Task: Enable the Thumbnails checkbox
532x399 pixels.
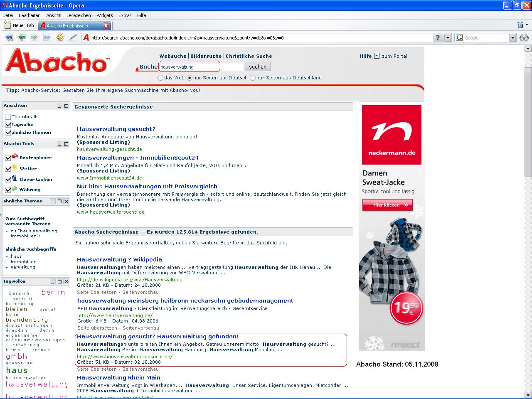Action: pos(8,117)
